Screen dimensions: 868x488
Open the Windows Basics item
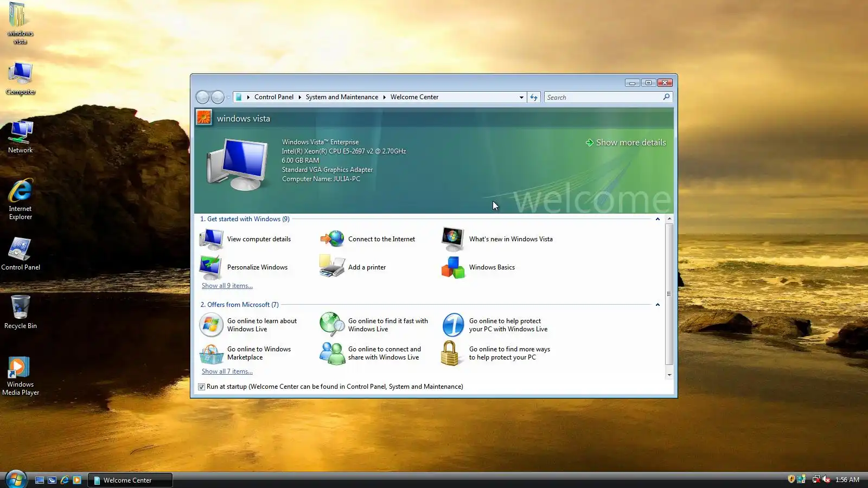(478, 267)
